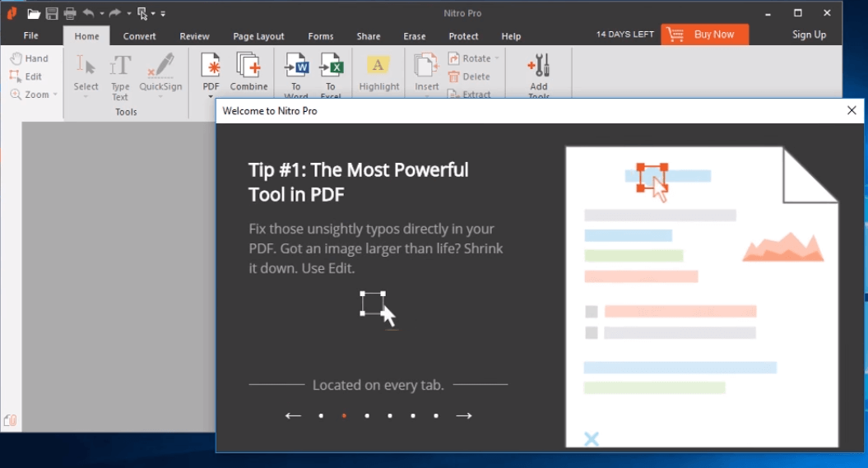Screen dimensions: 868x468
Task: Expand the dropdown arrow under QuickSign
Action: (160, 97)
